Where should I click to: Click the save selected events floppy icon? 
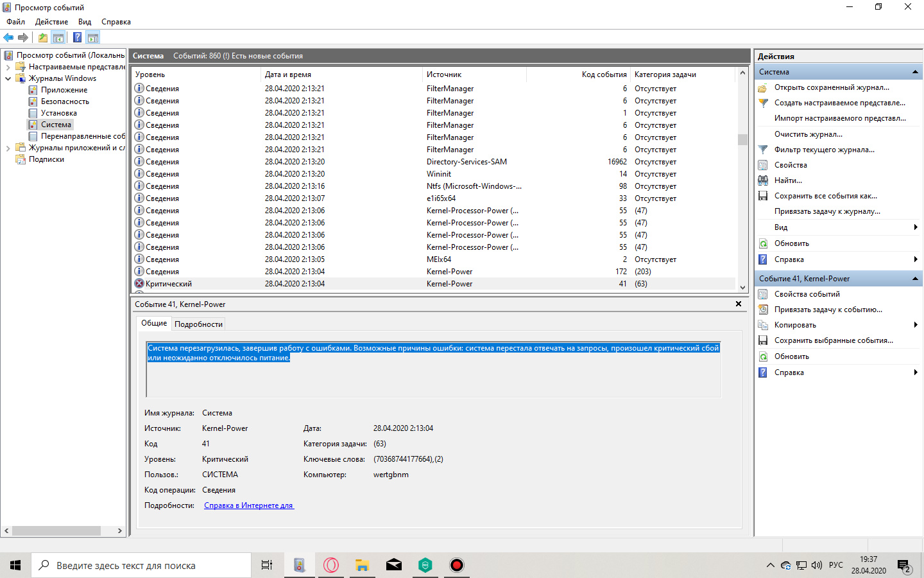point(763,340)
